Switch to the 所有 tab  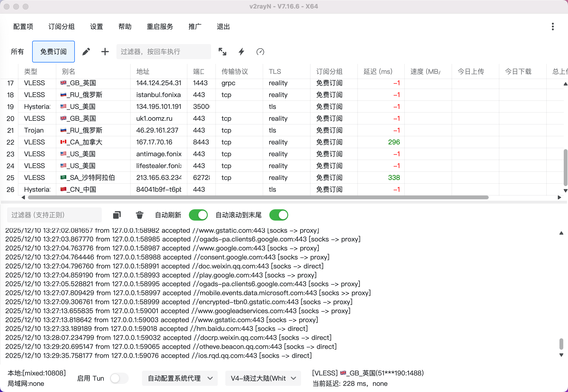[x=18, y=52]
